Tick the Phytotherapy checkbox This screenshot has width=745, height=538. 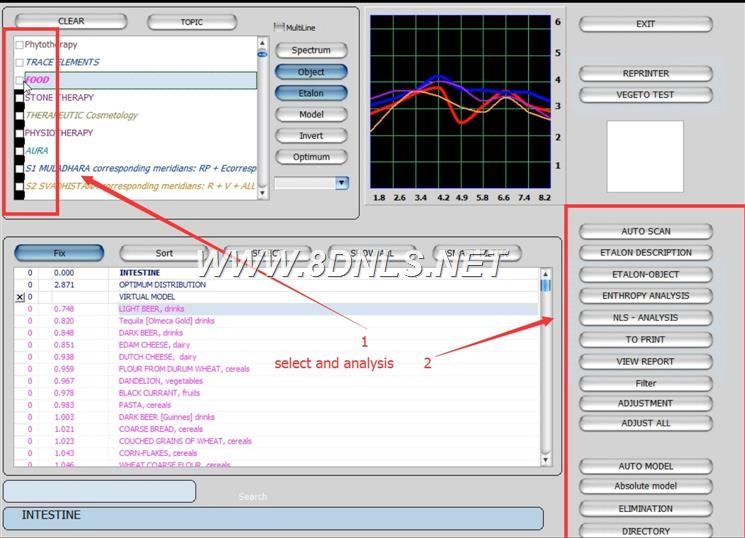coord(20,45)
